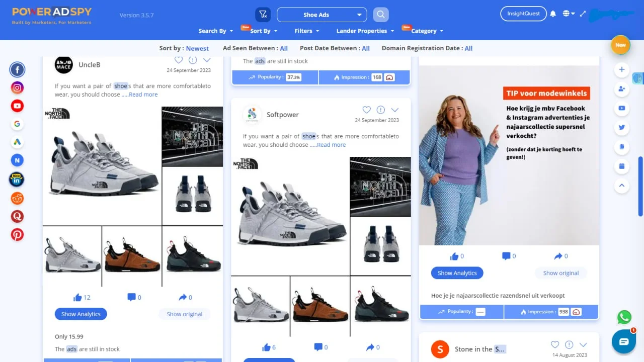Select the Quora platform icon
Image resolution: width=644 pixels, height=362 pixels.
[18, 216]
